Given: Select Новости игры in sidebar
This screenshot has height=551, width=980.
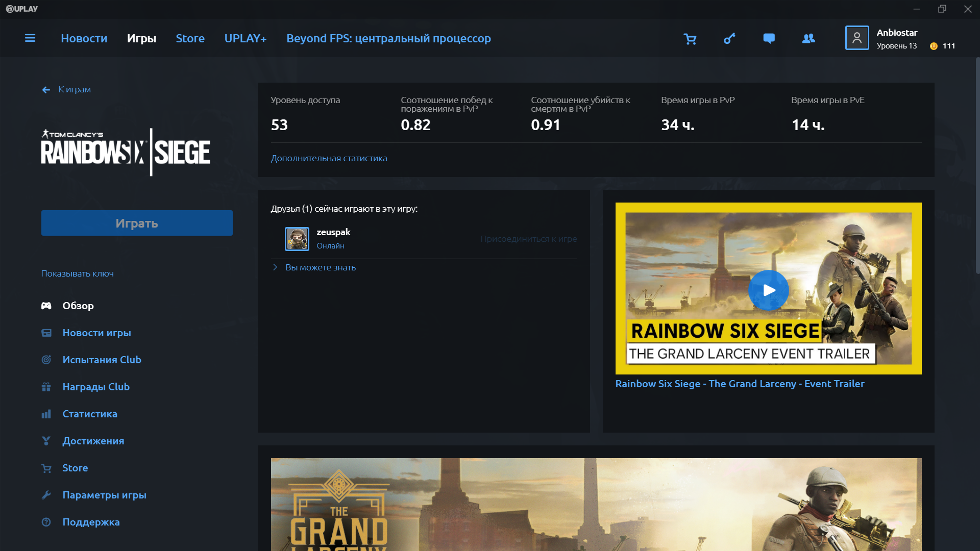Looking at the screenshot, I should tap(97, 333).
